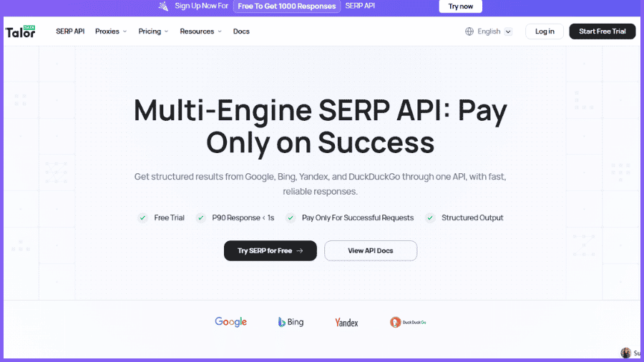Click the Talor Data logo
Image resolution: width=644 pixels, height=362 pixels.
click(x=20, y=31)
